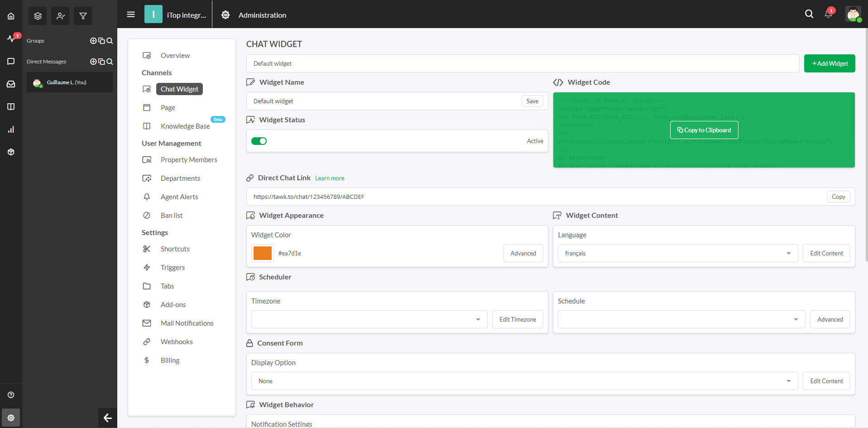Viewport: 868px width, 428px height.
Task: Open the Timezone dropdown
Action: [369, 320]
